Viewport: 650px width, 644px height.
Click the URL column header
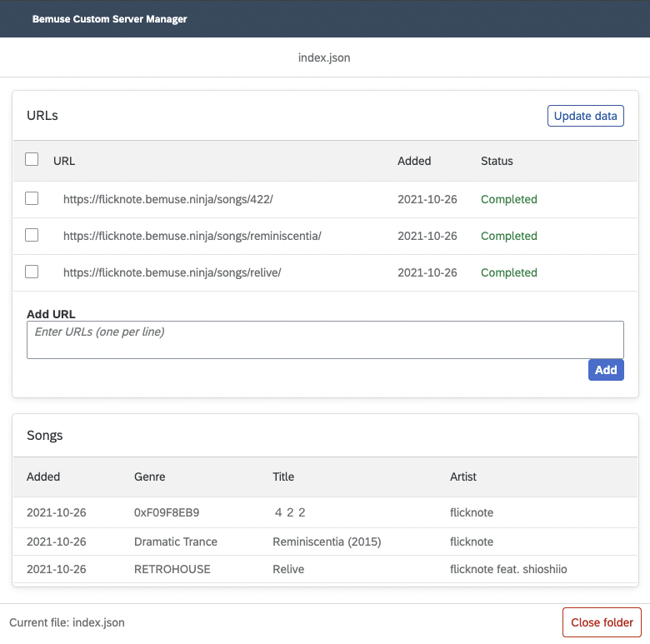tap(64, 161)
